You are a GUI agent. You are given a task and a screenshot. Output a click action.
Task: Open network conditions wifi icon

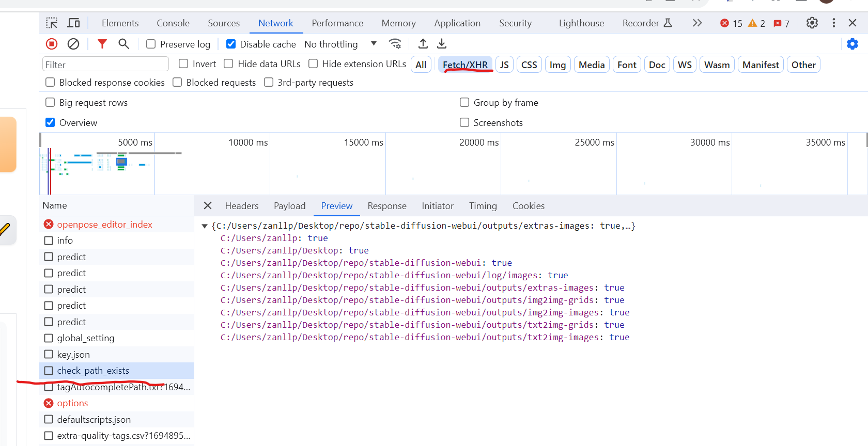[x=395, y=44]
